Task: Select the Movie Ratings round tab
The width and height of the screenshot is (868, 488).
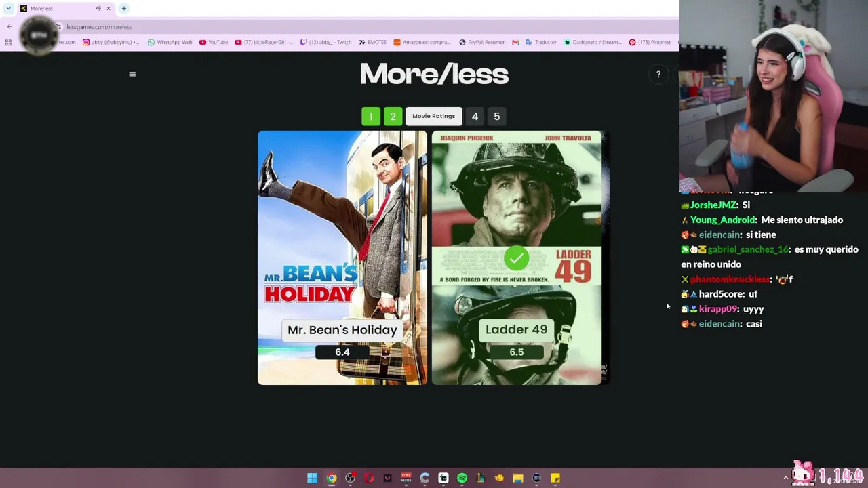Action: pyautogui.click(x=434, y=116)
